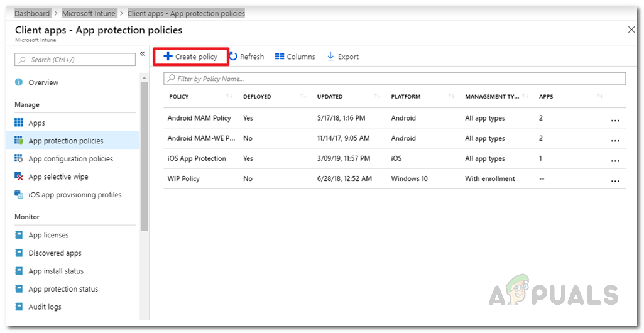
Task: Open App configuration policies icon
Action: pos(19,159)
